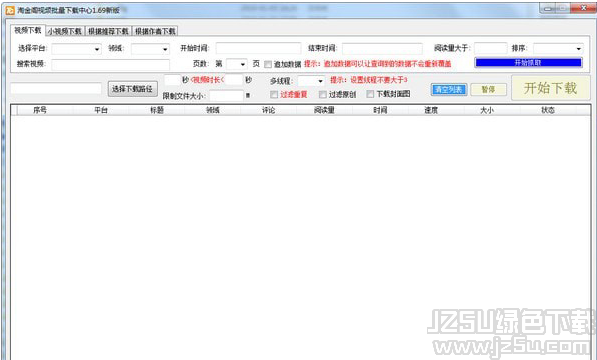This screenshot has width=597, height=360.
Task: Focus the 限制文件大小 field
Action: pos(226,96)
